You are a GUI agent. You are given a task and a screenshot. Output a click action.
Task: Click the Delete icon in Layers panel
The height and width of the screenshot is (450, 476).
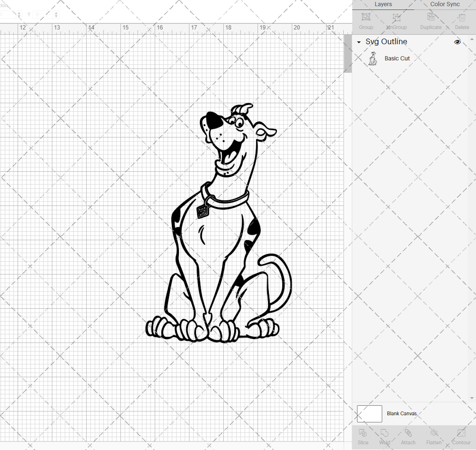[x=461, y=18]
